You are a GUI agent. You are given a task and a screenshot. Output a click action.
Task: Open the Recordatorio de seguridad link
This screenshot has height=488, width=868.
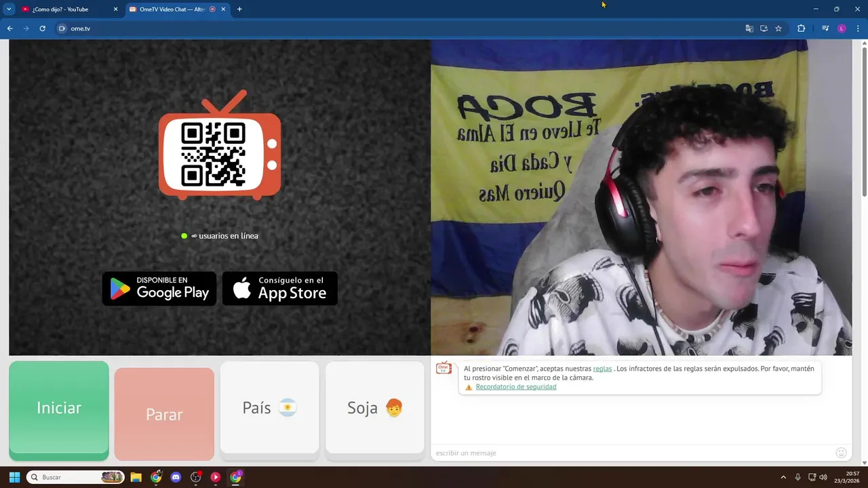pyautogui.click(x=516, y=387)
